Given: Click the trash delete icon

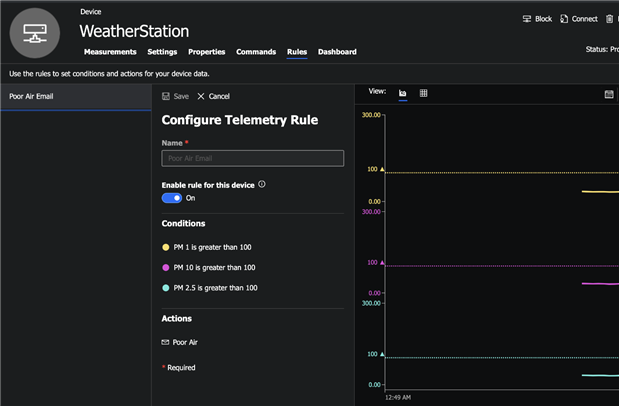Looking at the screenshot, I should (610, 19).
